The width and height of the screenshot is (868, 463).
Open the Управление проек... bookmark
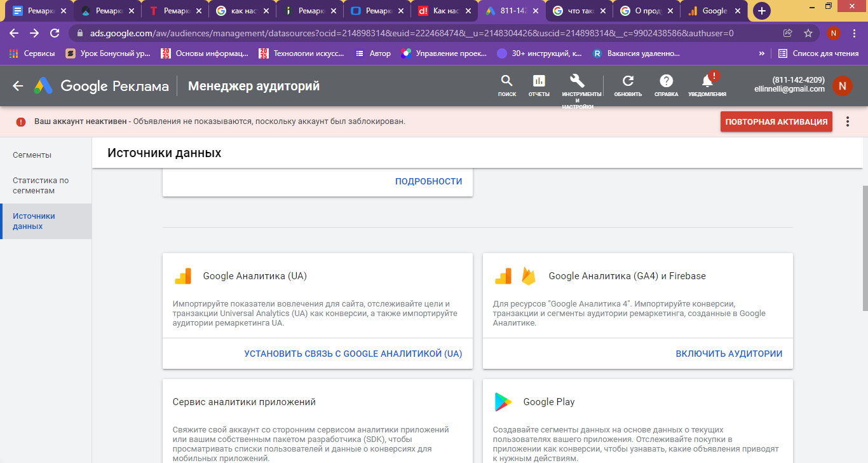(x=443, y=53)
